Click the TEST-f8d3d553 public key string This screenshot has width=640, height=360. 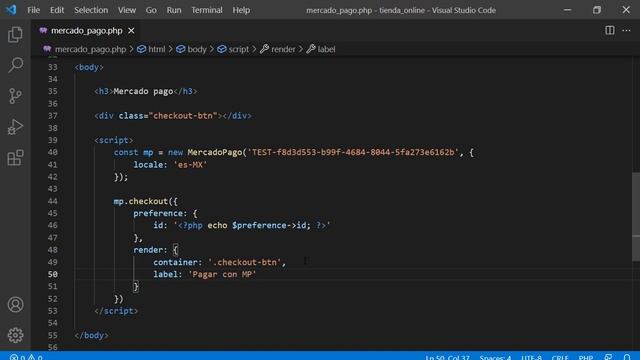pyautogui.click(x=353, y=152)
